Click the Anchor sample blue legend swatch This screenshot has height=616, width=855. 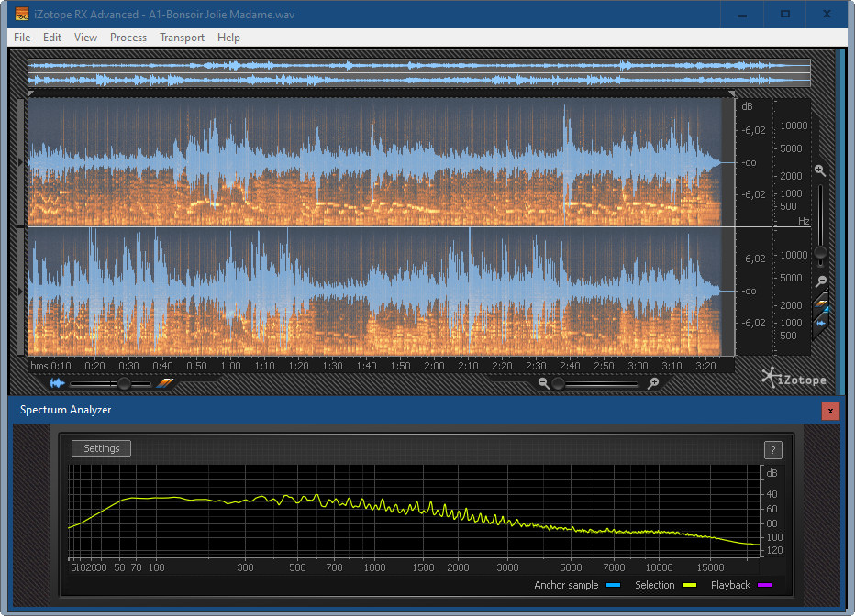click(614, 585)
